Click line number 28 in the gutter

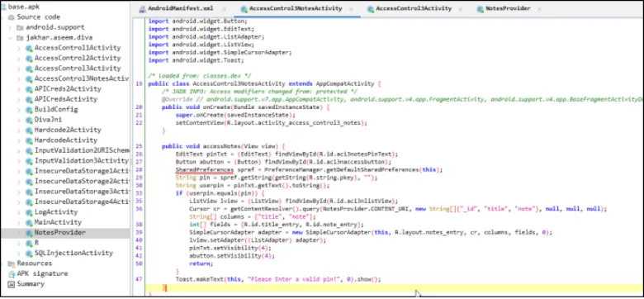click(139, 169)
